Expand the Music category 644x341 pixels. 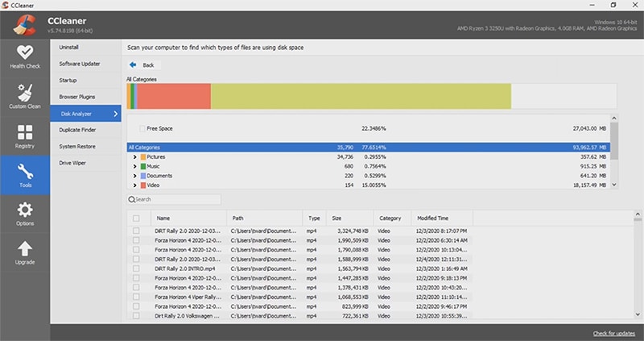click(134, 167)
